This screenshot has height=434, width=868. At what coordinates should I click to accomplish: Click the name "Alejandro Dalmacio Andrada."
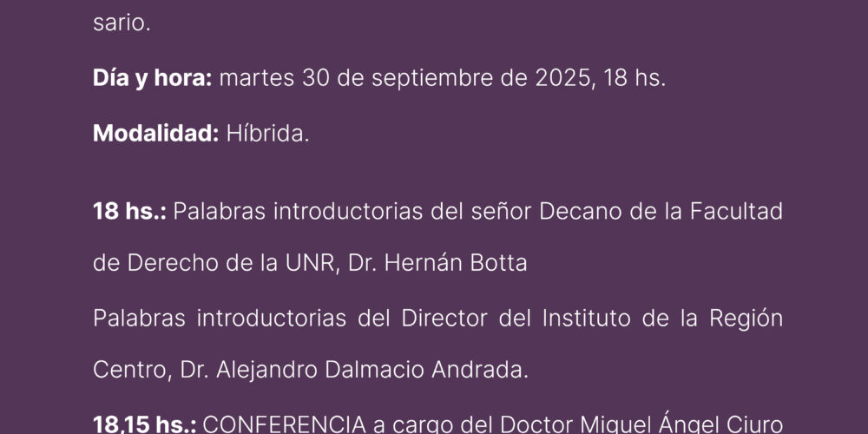pos(372,371)
